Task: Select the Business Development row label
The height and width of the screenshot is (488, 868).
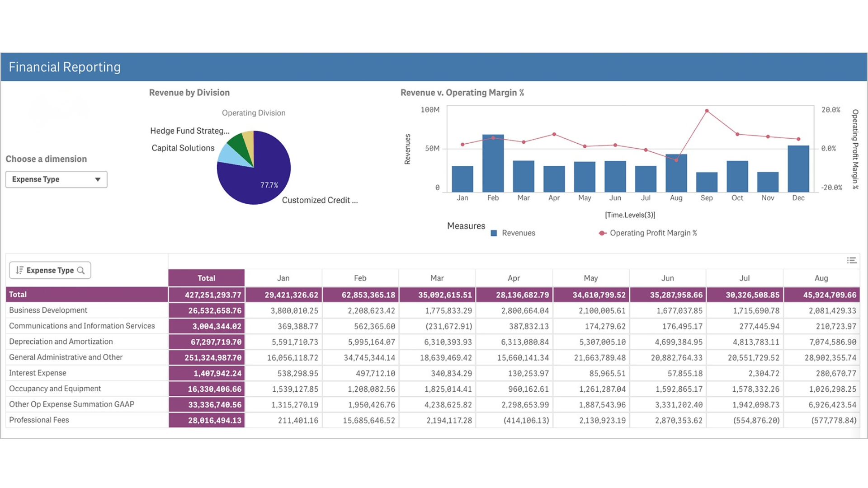Action: (x=47, y=310)
